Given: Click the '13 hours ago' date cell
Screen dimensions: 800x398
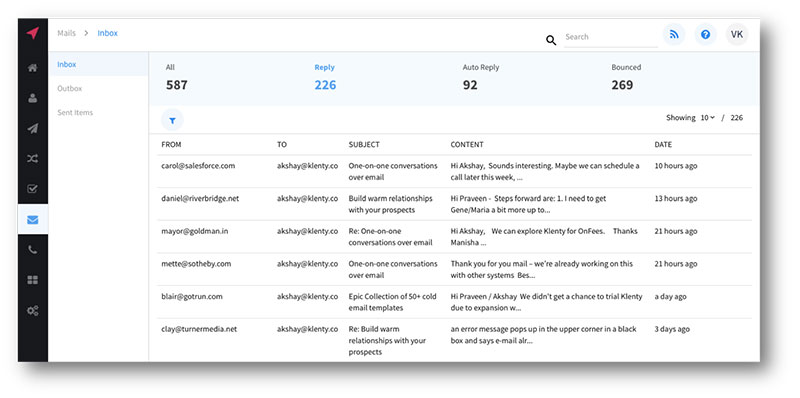Looking at the screenshot, I should (676, 198).
